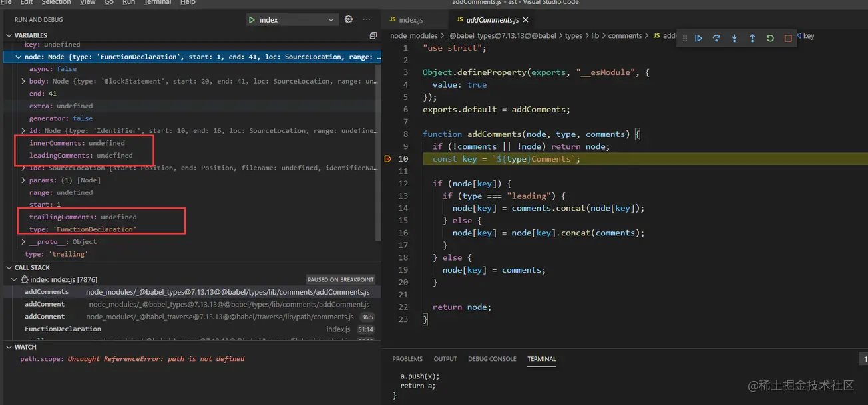This screenshot has height=405, width=868.
Task: Select the addComments call stack frame
Action: (192, 292)
